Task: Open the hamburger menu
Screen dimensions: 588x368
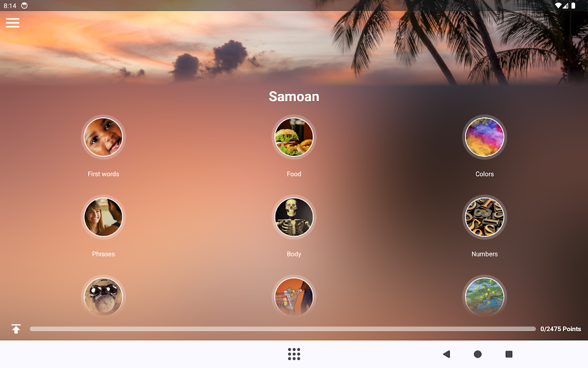Action: click(12, 23)
